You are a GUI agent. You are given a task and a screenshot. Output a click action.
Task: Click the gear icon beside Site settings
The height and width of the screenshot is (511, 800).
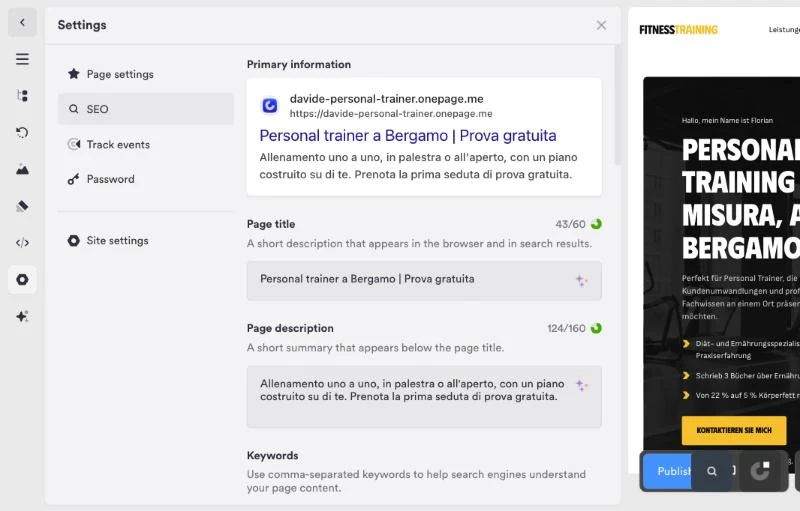[73, 240]
